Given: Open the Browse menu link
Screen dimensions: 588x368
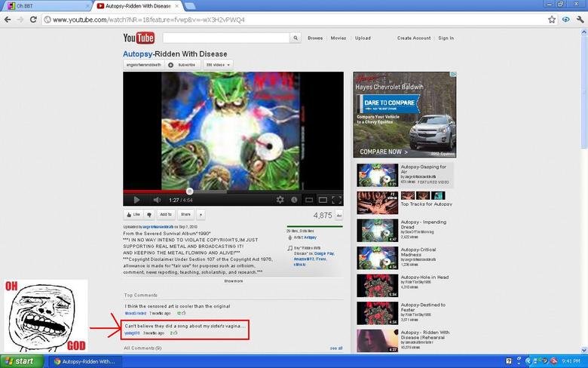Looking at the screenshot, I should [315, 38].
